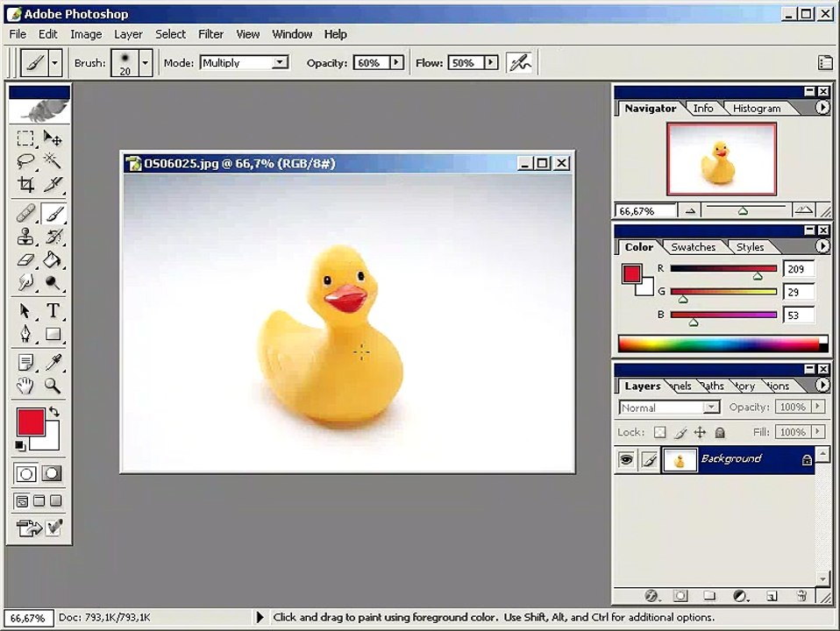840x631 pixels.
Task: Select the Notes tool
Action: click(x=25, y=363)
